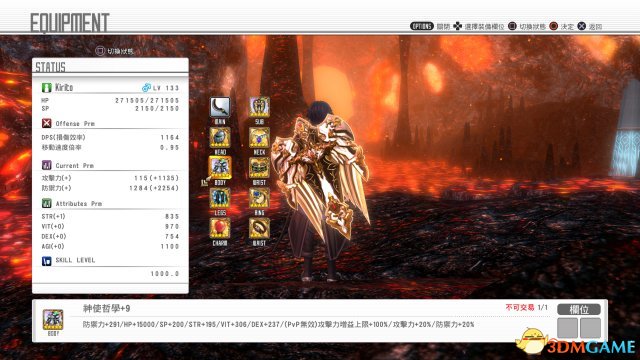Select the MAIN weapon slot with the curved blade
Screen dimensions: 640x360
point(220,107)
